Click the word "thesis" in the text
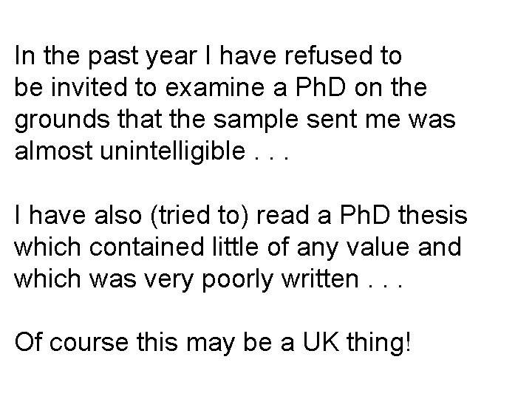 pyautogui.click(x=433, y=215)
